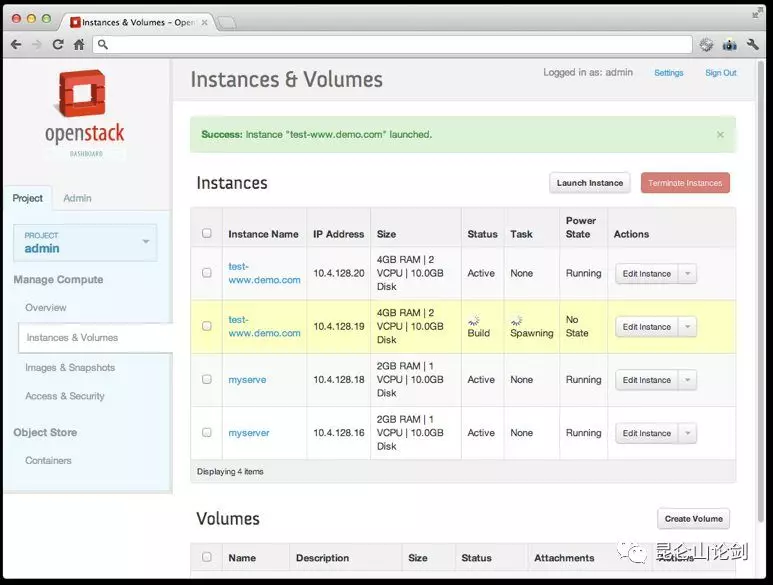Screen dimensions: 773x585
Task: Select the Instances & Volumes browser tab
Action: (x=139, y=23)
